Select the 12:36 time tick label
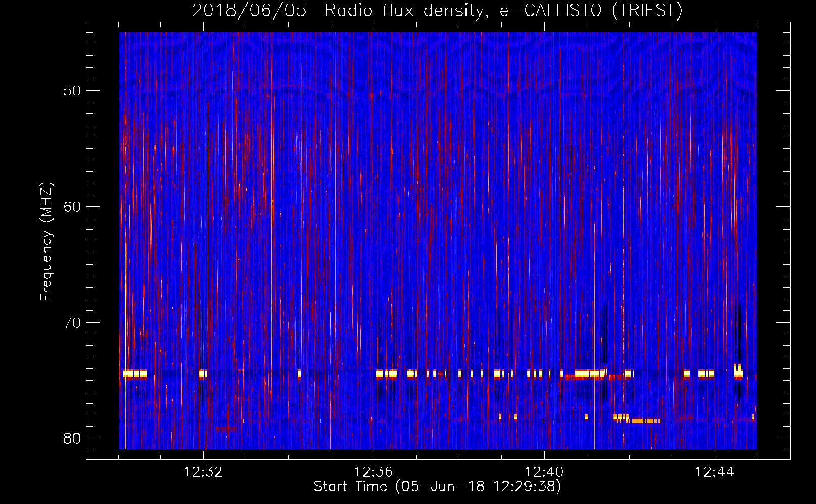The height and width of the screenshot is (504, 816). tap(374, 472)
